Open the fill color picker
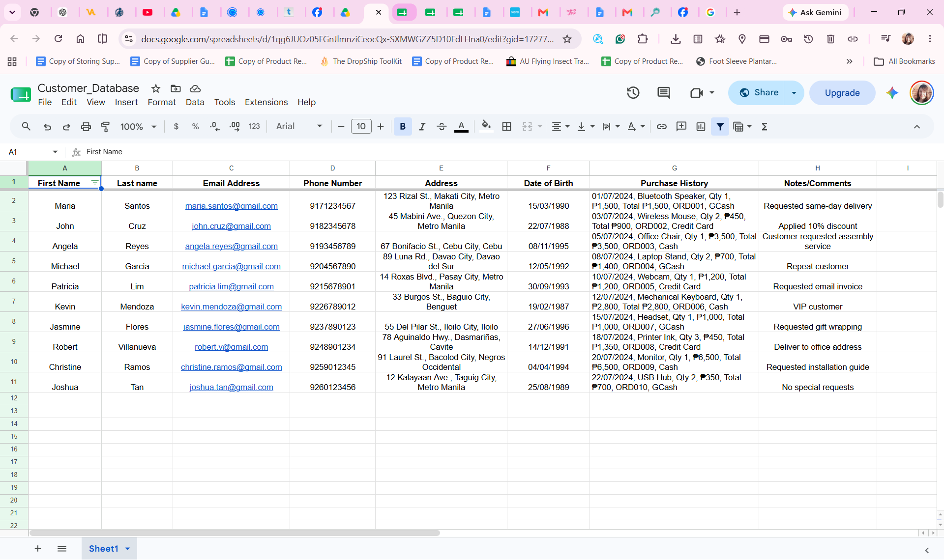The height and width of the screenshot is (560, 944). (486, 127)
